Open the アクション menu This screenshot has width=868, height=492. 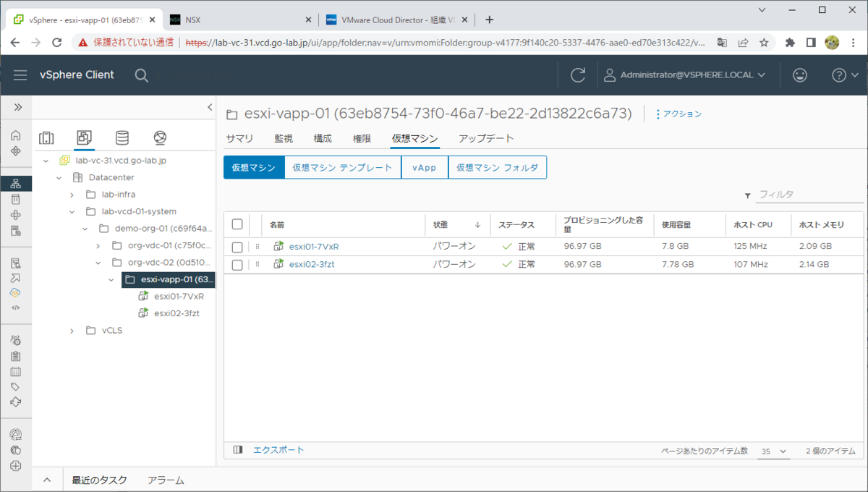tap(678, 114)
